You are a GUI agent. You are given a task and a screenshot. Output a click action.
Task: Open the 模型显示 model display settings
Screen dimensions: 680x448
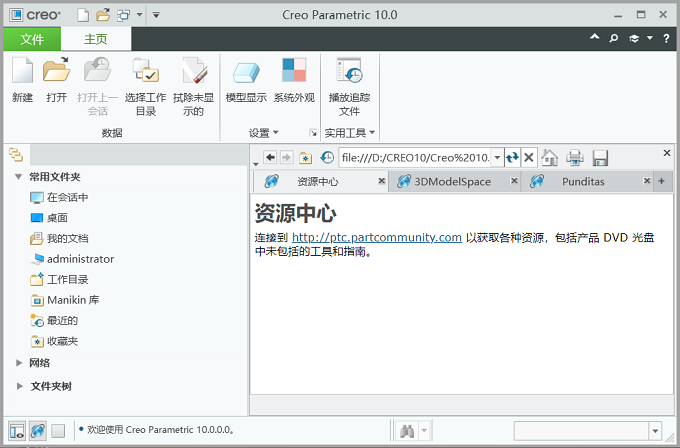245,71
